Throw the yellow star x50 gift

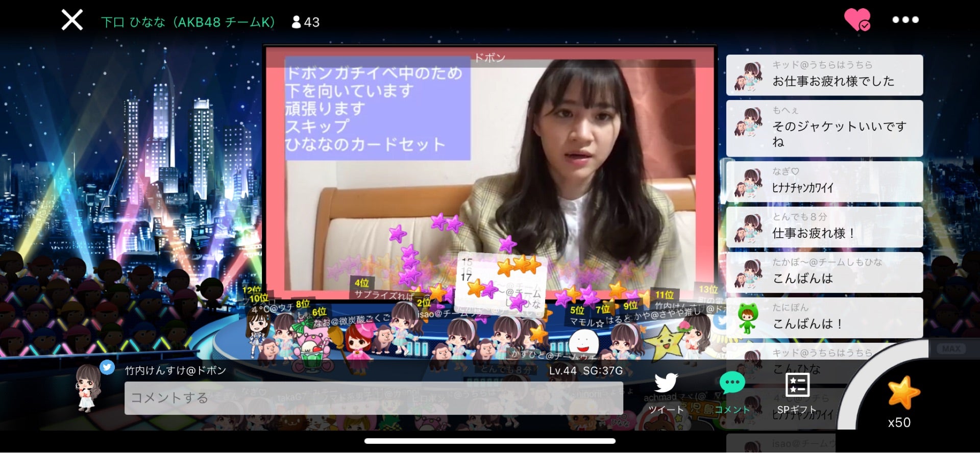[903, 393]
